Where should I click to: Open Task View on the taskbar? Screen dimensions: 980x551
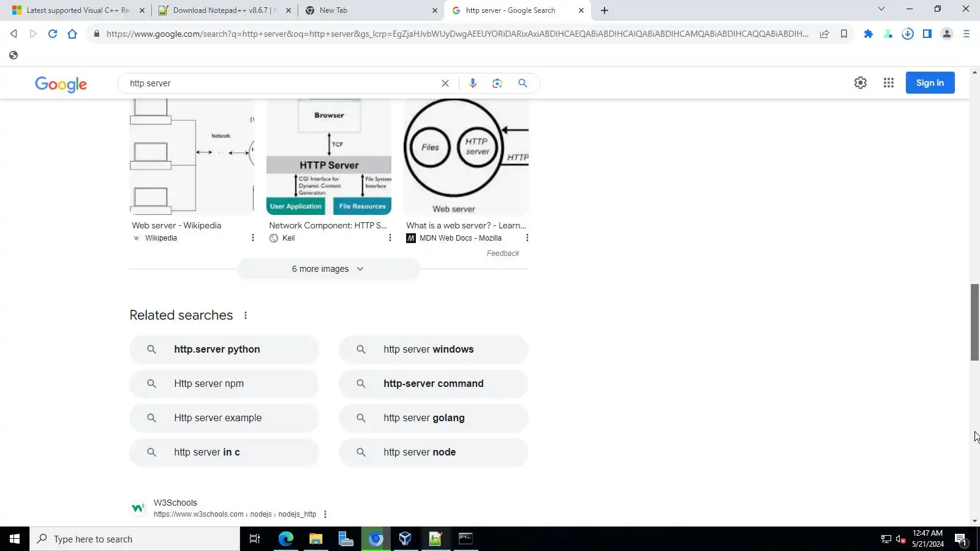pyautogui.click(x=255, y=539)
